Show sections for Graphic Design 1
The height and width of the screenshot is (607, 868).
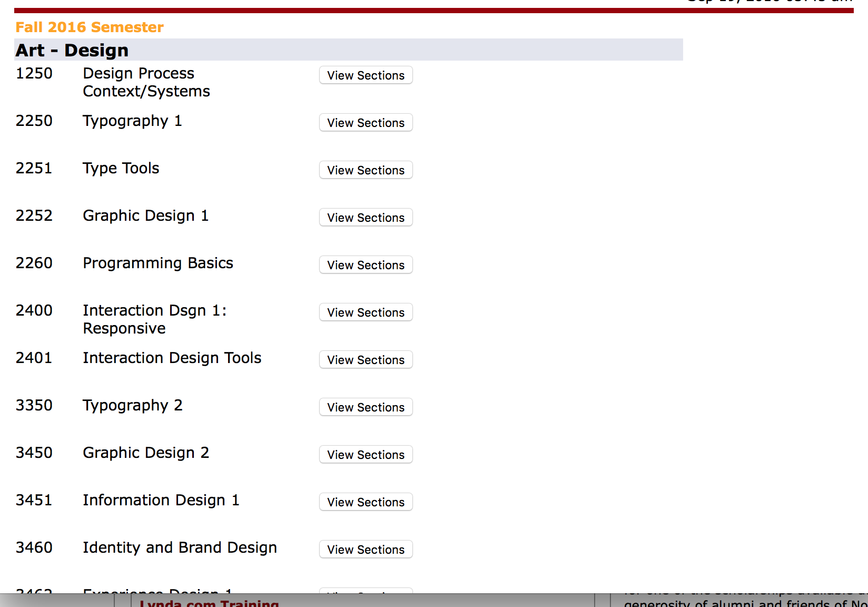(366, 218)
